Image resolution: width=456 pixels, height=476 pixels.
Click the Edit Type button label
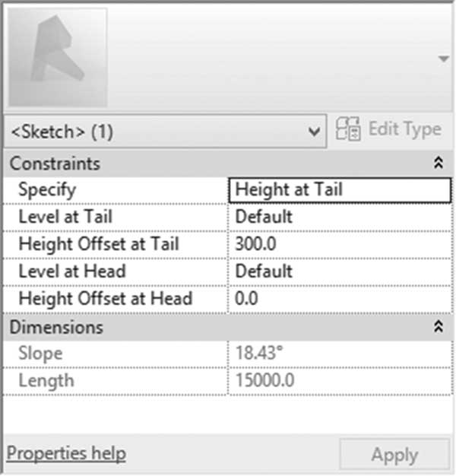pyautogui.click(x=405, y=129)
